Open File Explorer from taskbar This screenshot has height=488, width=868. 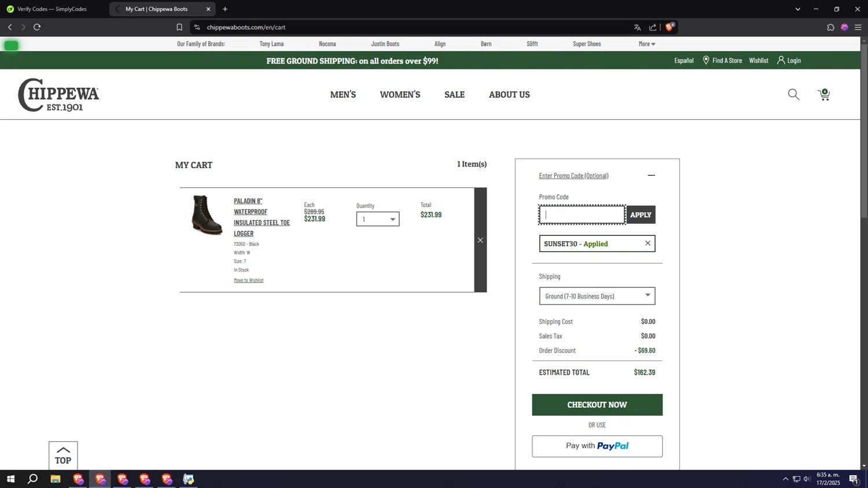pos(56,479)
